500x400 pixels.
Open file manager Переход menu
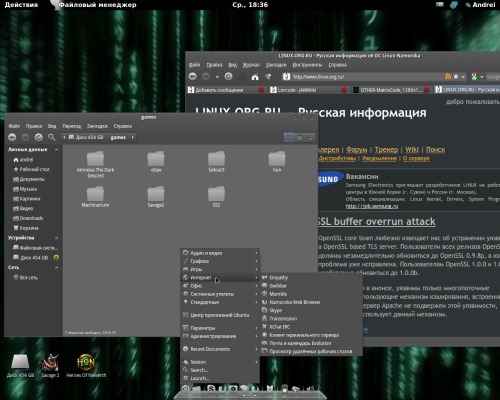[x=72, y=126]
